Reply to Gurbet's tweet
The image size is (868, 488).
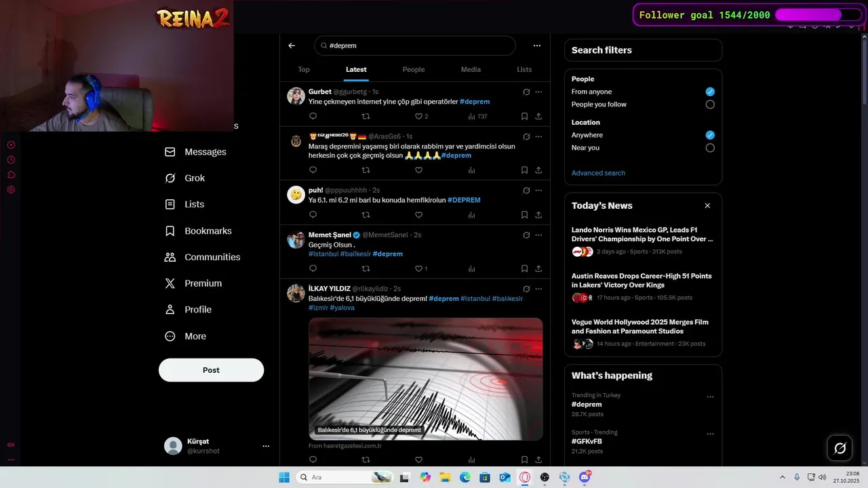pyautogui.click(x=313, y=117)
